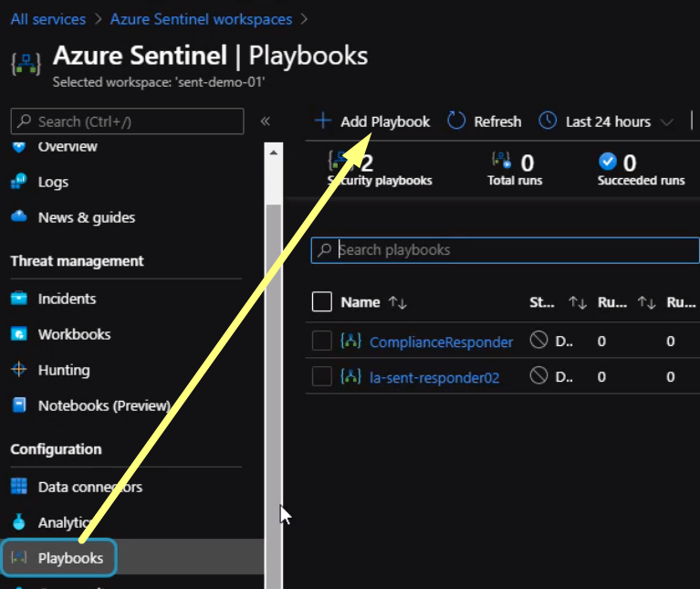Click the clock icon for time range
The image size is (700, 589).
click(548, 121)
